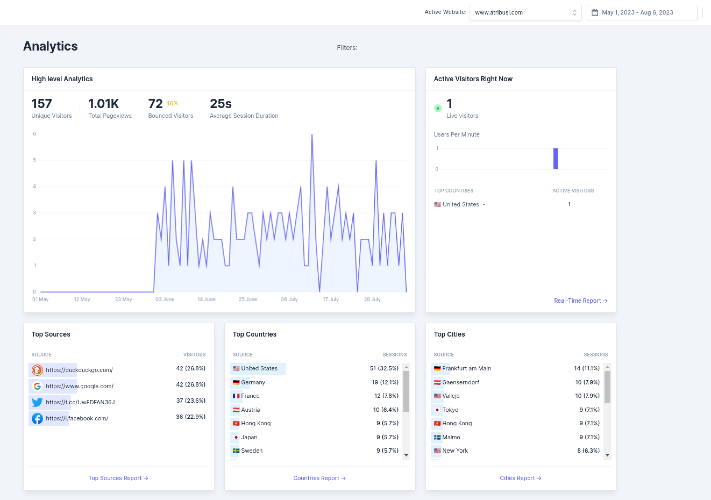Click the Twitter bird source icon

(37, 402)
